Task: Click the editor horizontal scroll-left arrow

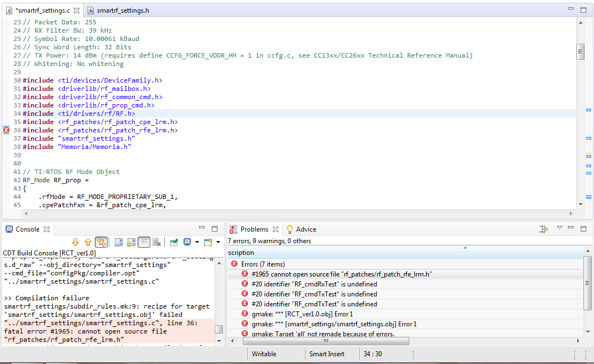Action: [x=26, y=213]
